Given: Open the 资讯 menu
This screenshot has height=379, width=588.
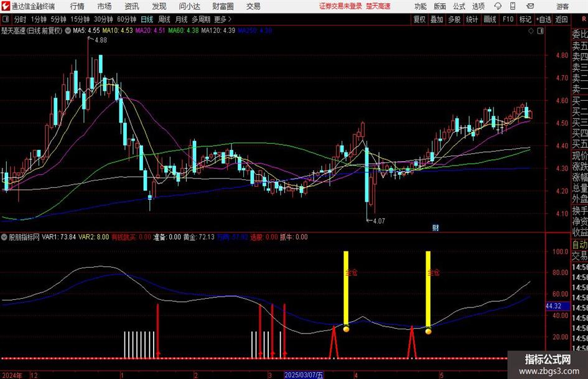Looking at the screenshot, I should point(132,6).
